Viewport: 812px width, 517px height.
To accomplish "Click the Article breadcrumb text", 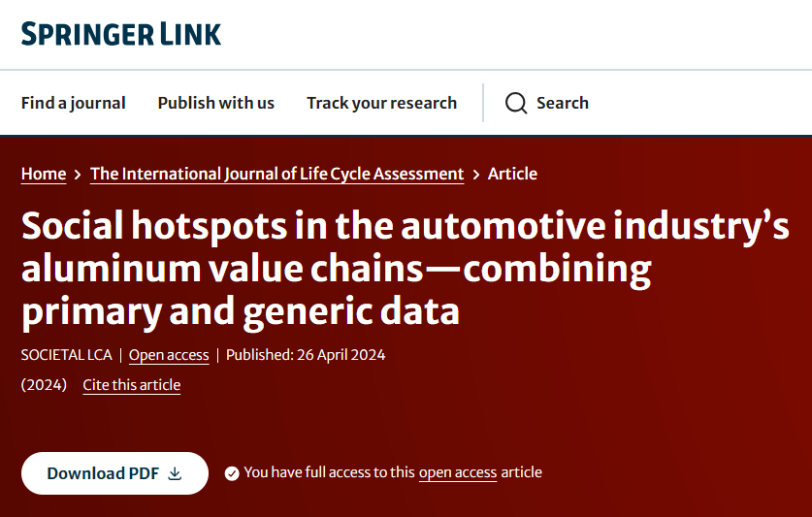I will point(512,174).
